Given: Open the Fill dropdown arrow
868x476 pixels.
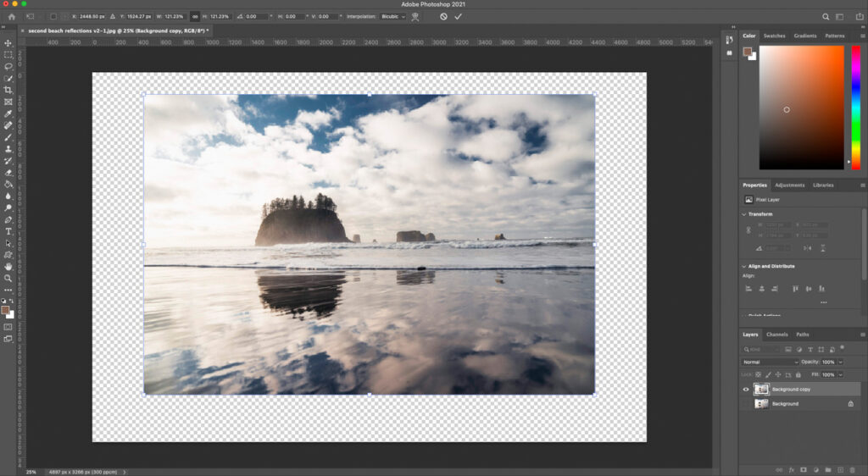Looking at the screenshot, I should point(840,375).
